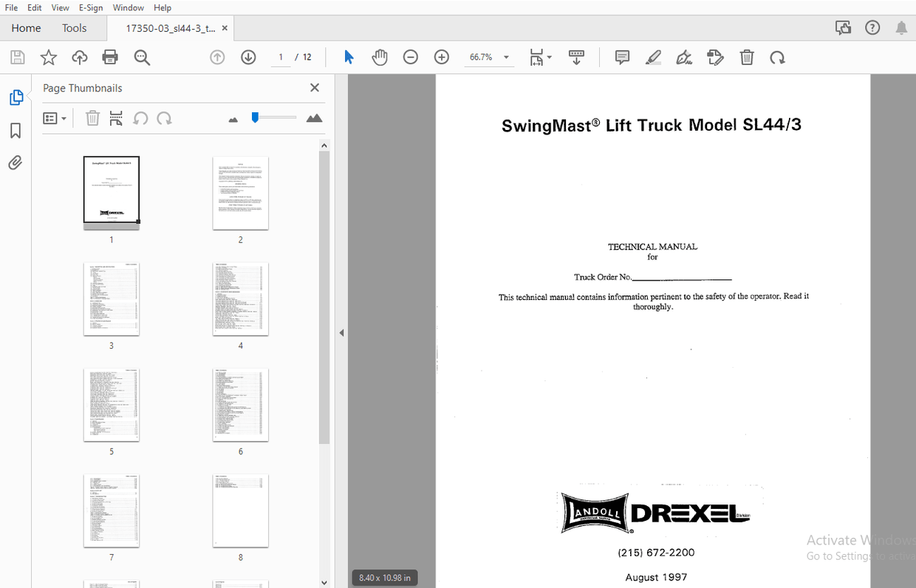Open the zoom percentage dropdown
The height and width of the screenshot is (588, 916).
(506, 57)
